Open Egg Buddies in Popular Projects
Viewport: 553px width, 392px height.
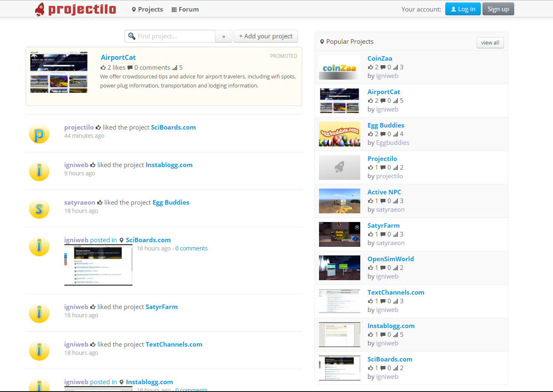(386, 125)
